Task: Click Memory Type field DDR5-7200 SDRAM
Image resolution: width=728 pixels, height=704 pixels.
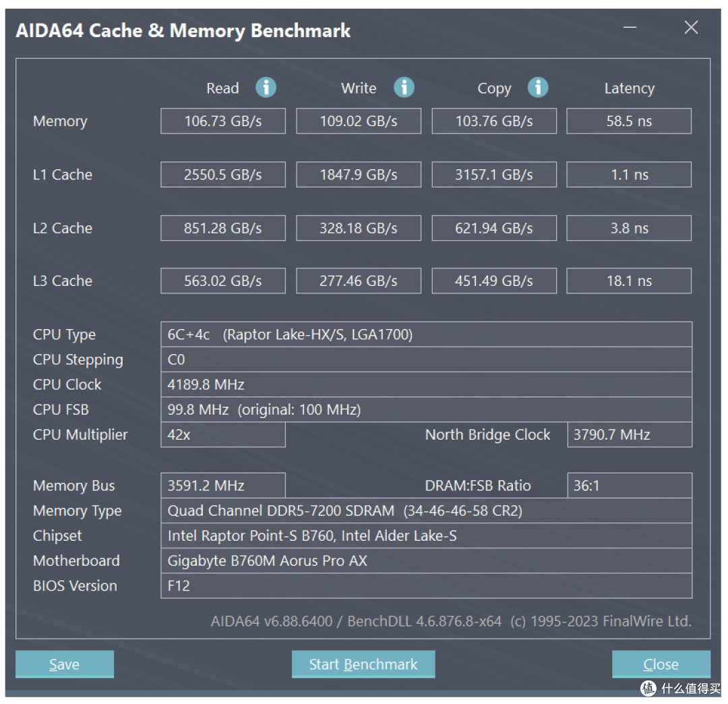Action: (x=426, y=511)
